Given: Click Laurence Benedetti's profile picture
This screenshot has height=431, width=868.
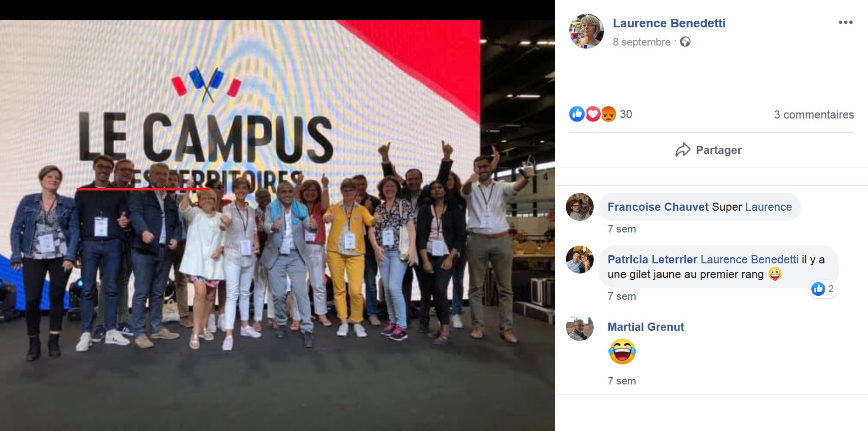Looking at the screenshot, I should click(x=587, y=31).
